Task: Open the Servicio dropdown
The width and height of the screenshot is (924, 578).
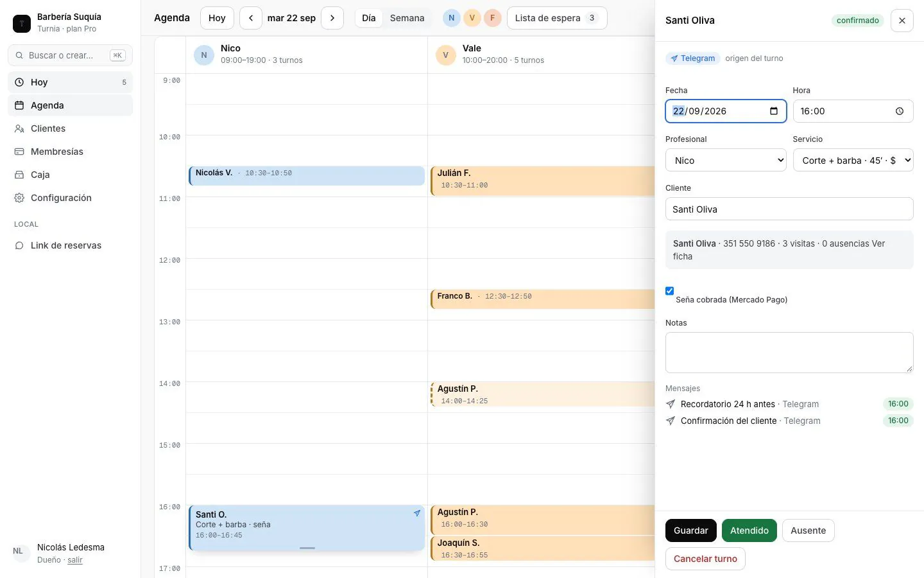Action: pos(853,161)
